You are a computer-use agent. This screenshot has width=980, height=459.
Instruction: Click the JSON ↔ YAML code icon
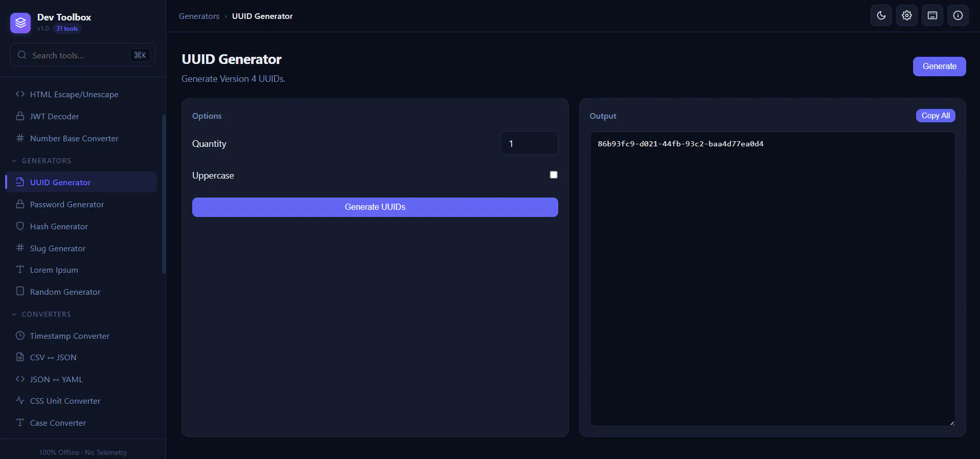click(x=20, y=379)
